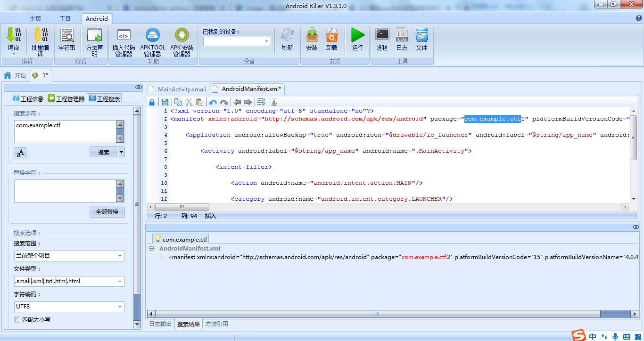Open the 工程管理器 panel tab
The image size is (644, 341).
coord(66,98)
